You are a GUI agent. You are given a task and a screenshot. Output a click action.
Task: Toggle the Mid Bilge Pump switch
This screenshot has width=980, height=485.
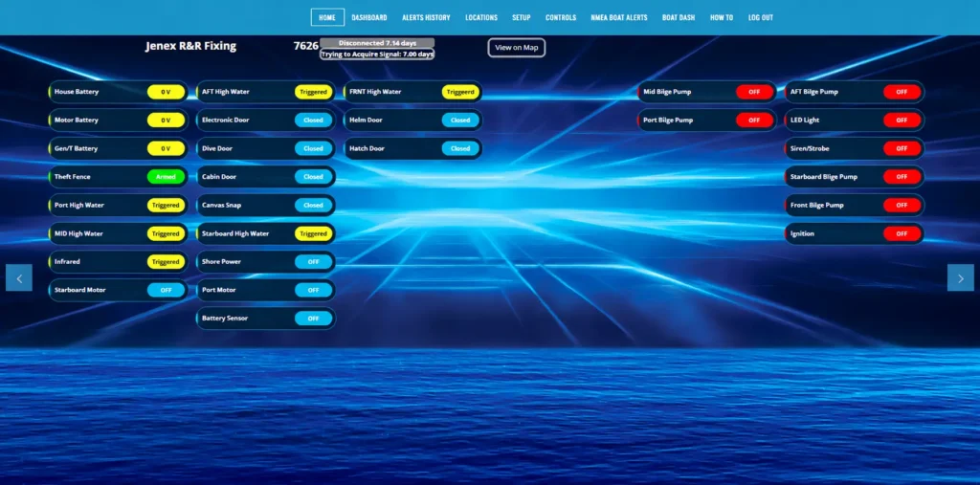754,92
